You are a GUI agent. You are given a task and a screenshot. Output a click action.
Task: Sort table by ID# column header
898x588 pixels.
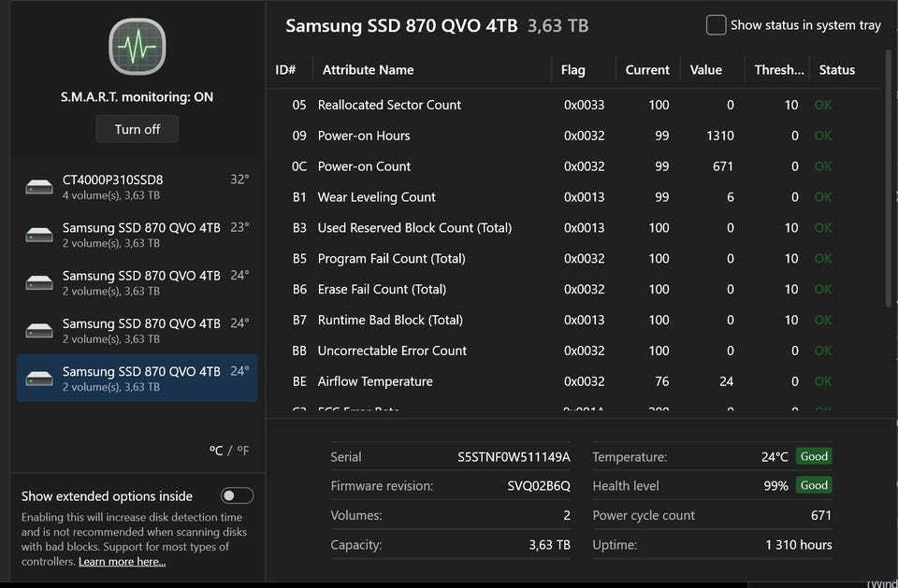click(285, 70)
